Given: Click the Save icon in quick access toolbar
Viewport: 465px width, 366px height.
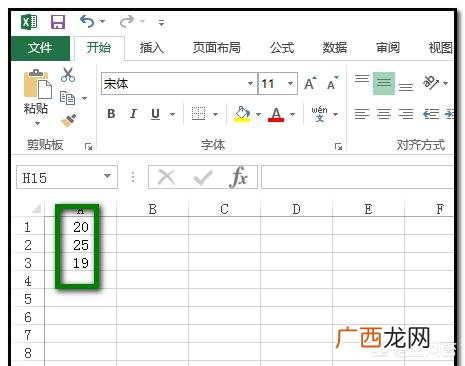Looking at the screenshot, I should click(x=58, y=22).
